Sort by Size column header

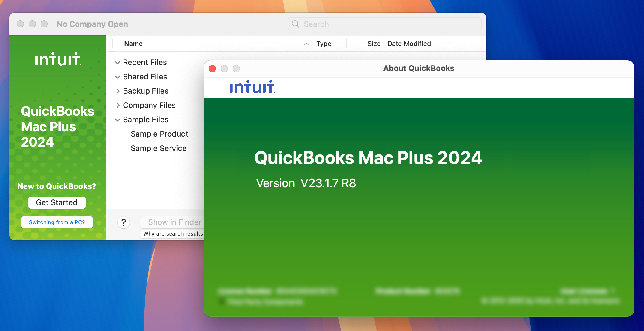click(x=374, y=44)
